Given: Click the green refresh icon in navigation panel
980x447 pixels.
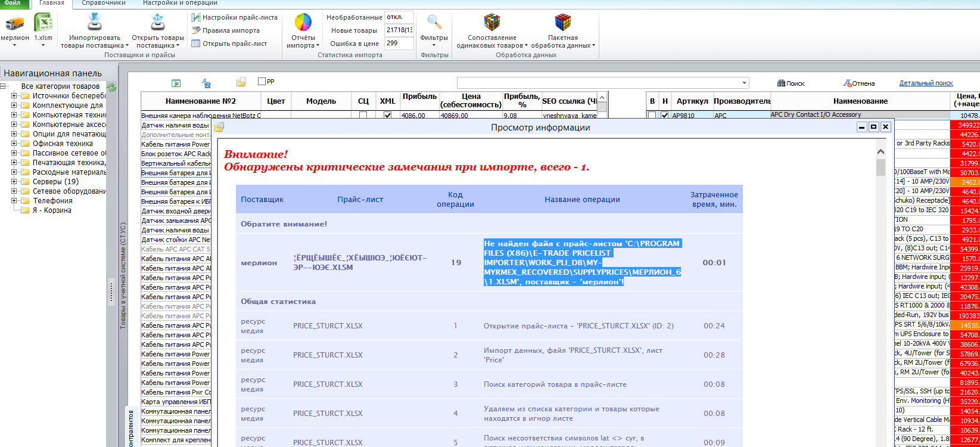Looking at the screenshot, I should click(x=111, y=87).
